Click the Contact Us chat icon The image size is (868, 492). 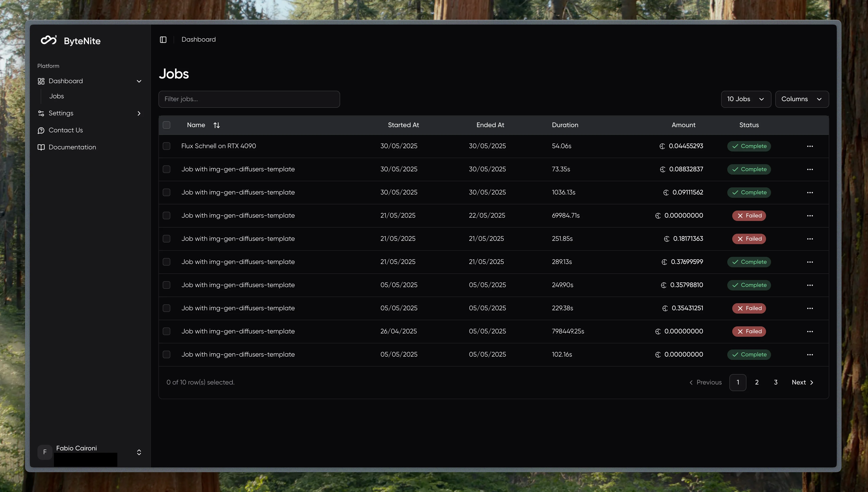41,130
